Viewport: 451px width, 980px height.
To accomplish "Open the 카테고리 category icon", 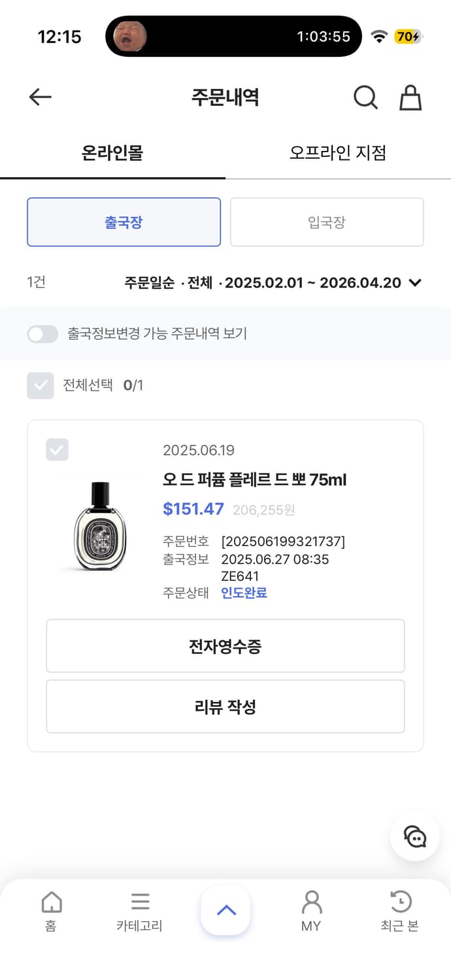I will 139,910.
